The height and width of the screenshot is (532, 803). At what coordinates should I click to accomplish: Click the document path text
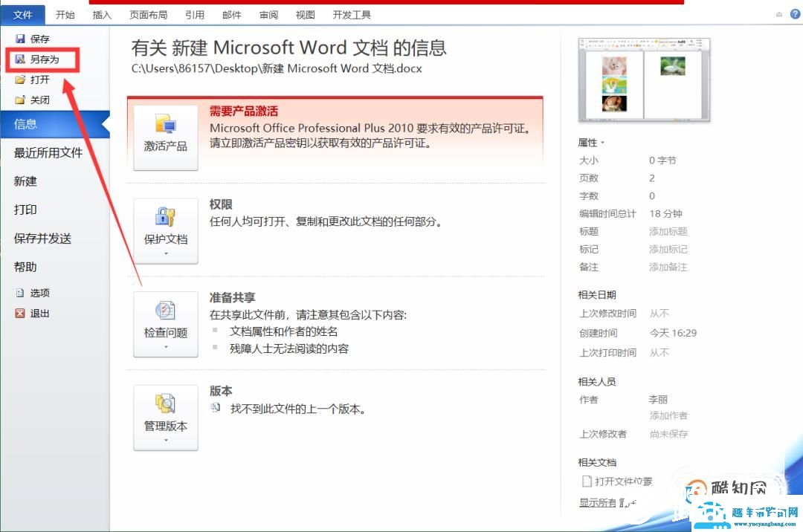click(277, 68)
